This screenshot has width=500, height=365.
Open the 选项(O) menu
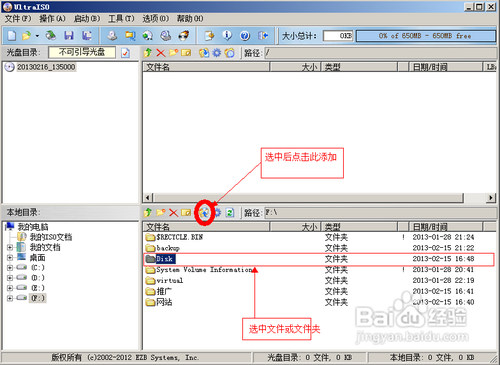(x=156, y=19)
